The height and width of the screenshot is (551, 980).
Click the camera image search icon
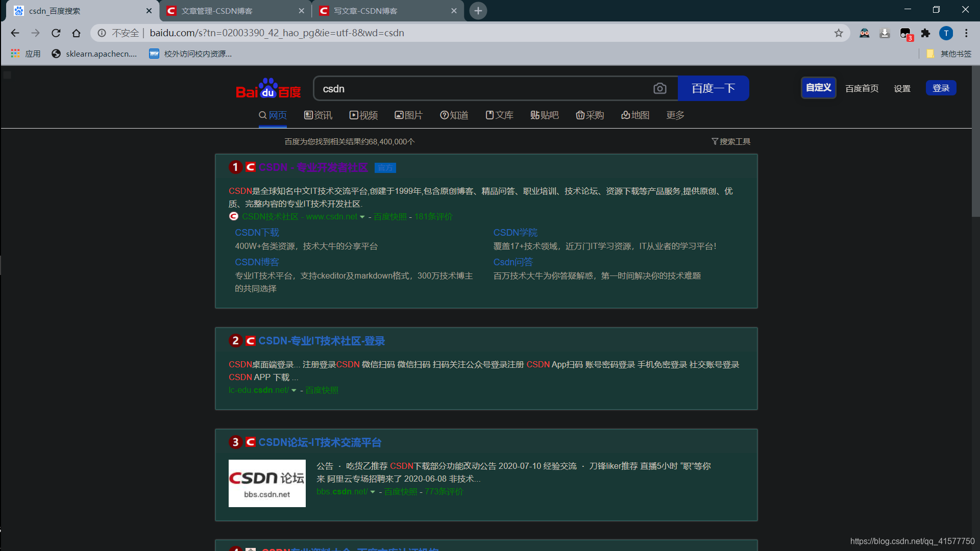(659, 89)
